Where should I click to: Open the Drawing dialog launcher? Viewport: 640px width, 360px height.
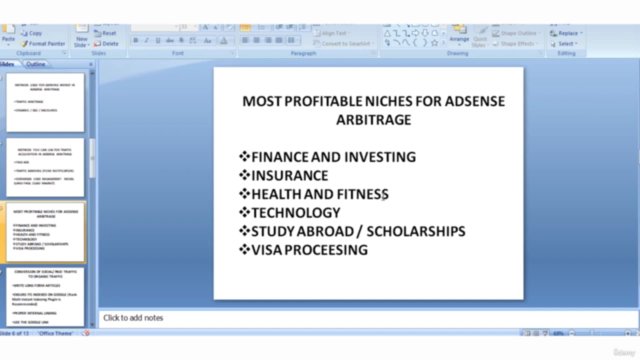[540, 53]
